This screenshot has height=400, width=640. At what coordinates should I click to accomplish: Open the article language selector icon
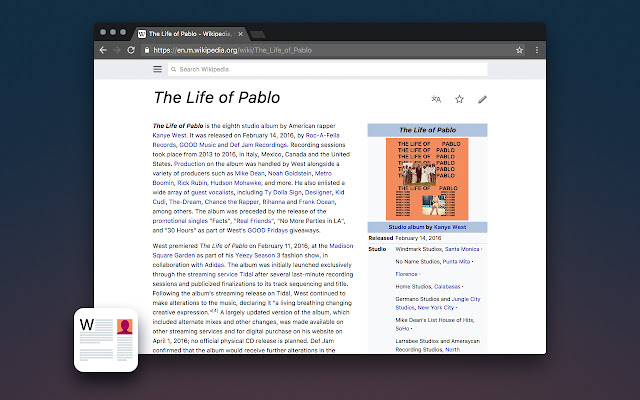(x=436, y=99)
